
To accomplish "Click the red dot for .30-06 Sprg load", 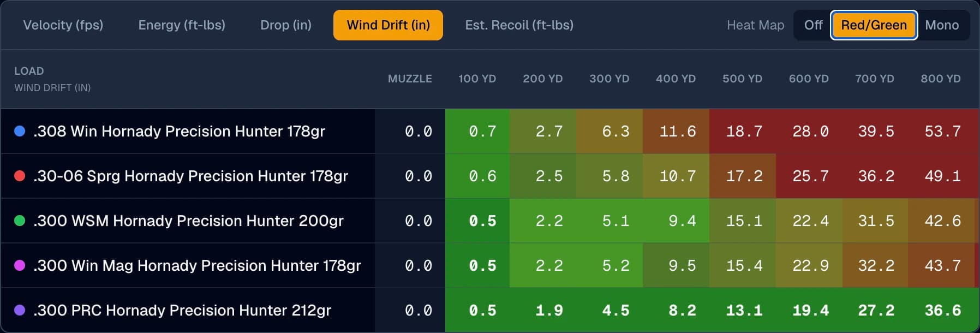I will coord(20,176).
